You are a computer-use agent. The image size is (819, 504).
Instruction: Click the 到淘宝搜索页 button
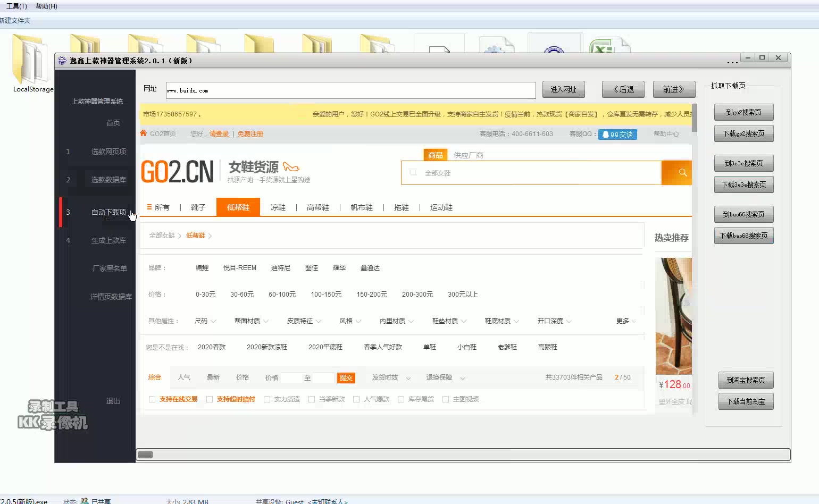point(746,380)
